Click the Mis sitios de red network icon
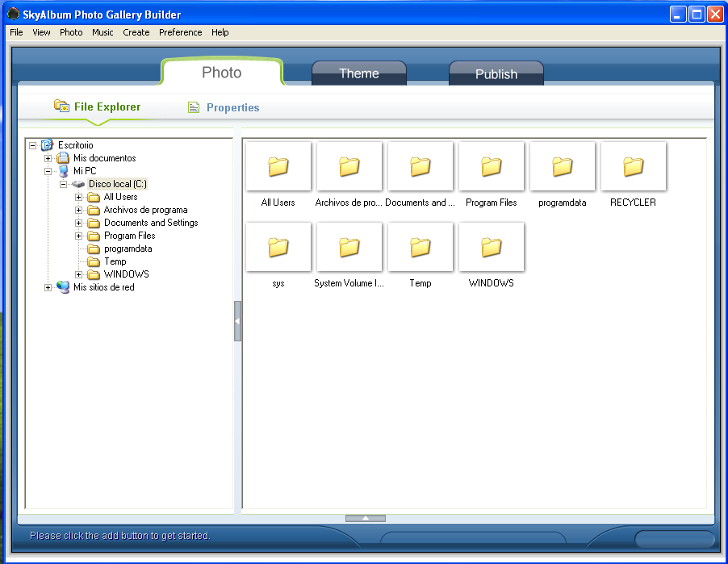 [x=63, y=287]
